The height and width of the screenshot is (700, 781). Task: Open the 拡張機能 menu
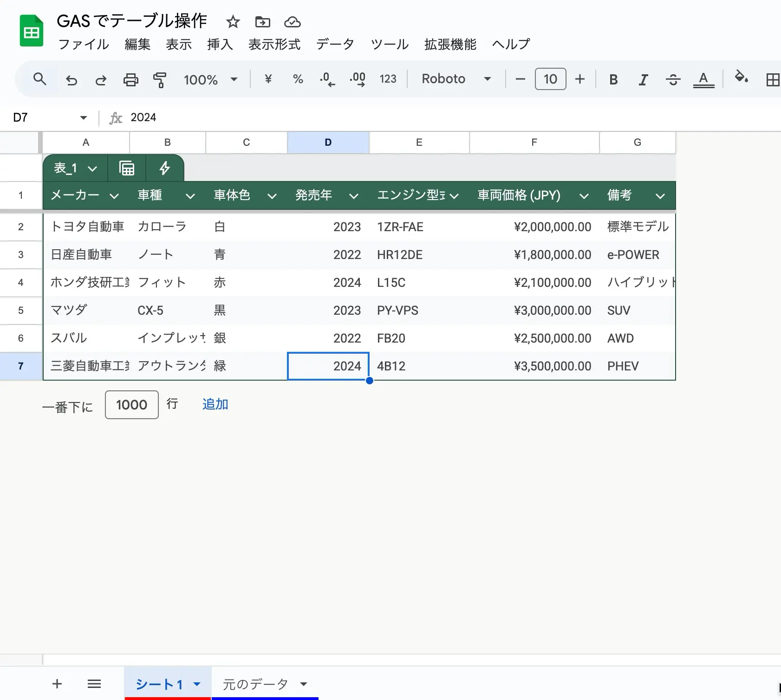point(450,44)
